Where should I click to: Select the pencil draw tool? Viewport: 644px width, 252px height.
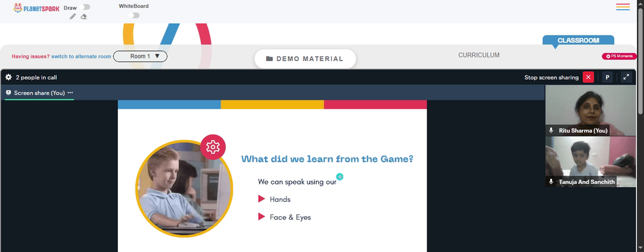click(73, 16)
